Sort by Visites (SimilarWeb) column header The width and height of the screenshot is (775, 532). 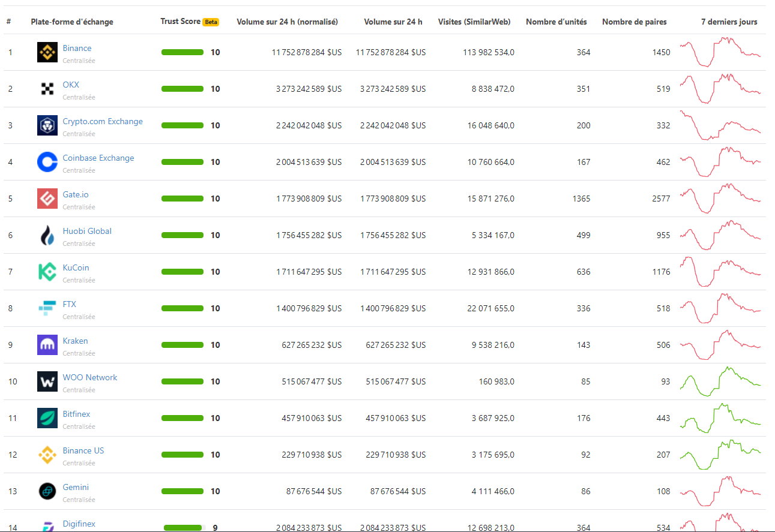[x=474, y=22]
